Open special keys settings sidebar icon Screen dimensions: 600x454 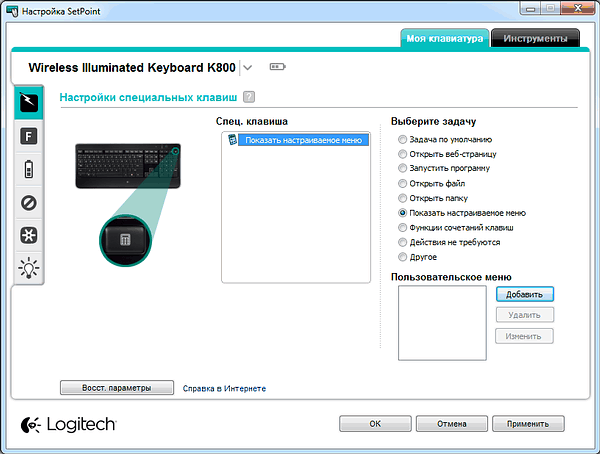tap(29, 102)
